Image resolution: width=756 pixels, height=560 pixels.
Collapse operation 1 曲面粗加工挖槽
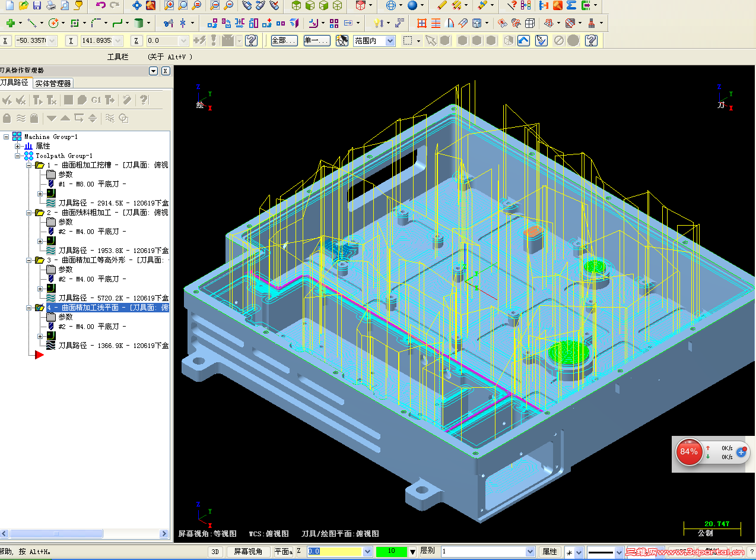(x=29, y=165)
